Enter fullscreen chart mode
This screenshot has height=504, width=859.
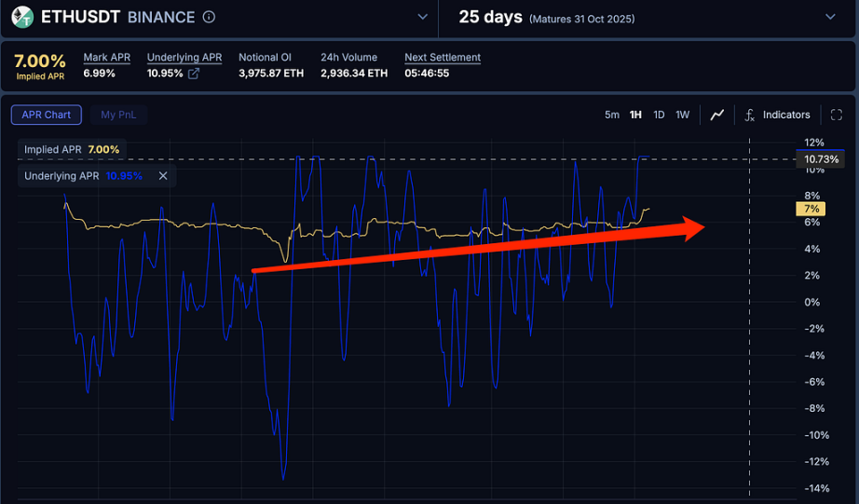pos(836,115)
